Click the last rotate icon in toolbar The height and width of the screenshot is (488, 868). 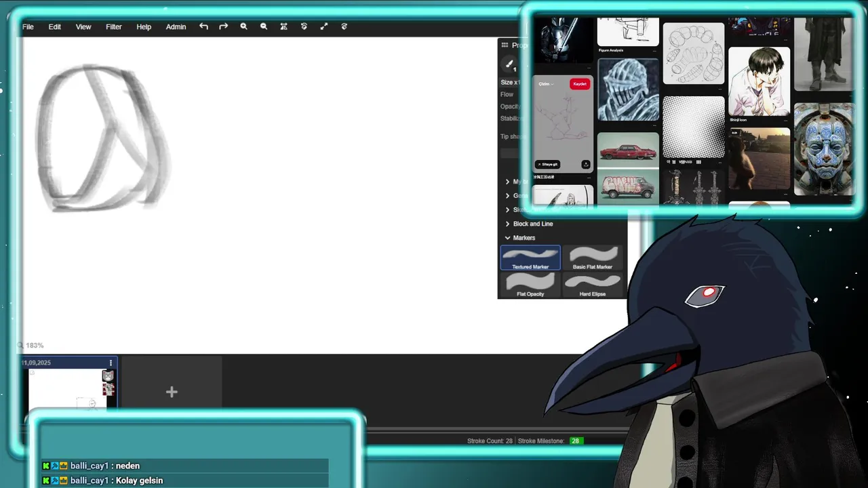click(344, 26)
